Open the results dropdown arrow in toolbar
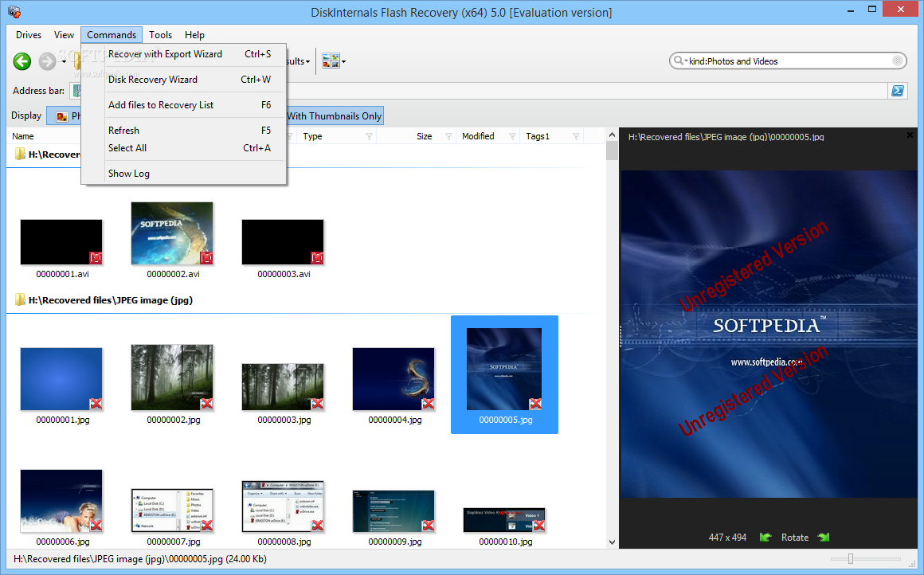The width and height of the screenshot is (924, 575). [x=307, y=62]
